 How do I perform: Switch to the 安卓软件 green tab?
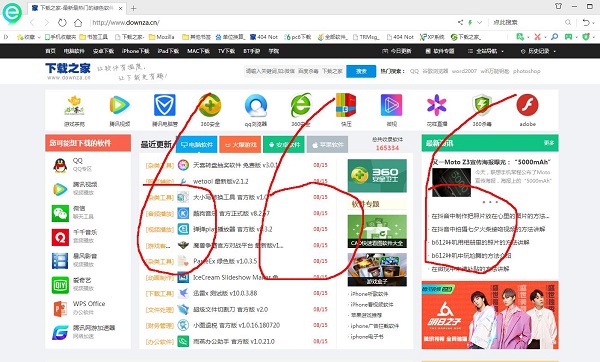point(284,145)
